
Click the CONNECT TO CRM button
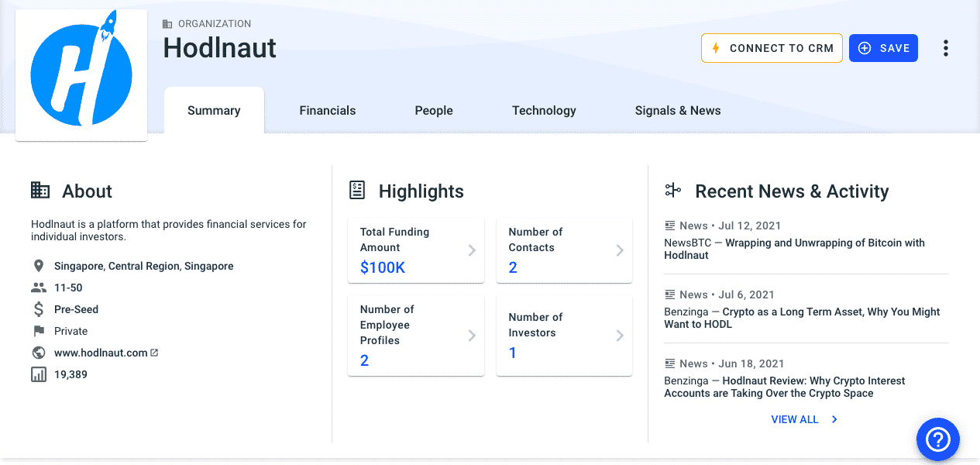tap(772, 47)
